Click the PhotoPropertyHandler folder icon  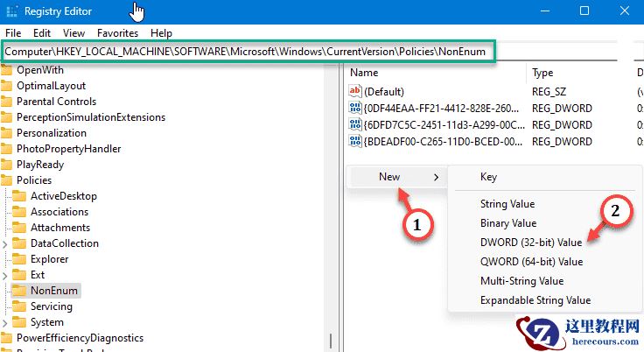tap(6, 149)
